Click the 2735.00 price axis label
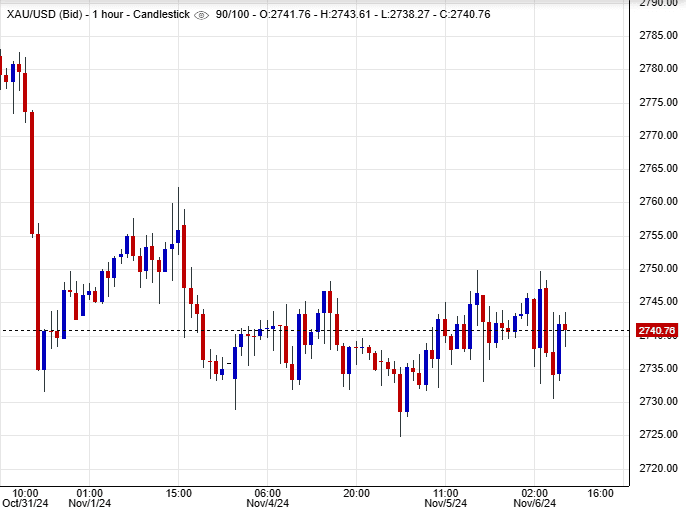This screenshot has width=686, height=509. (657, 368)
